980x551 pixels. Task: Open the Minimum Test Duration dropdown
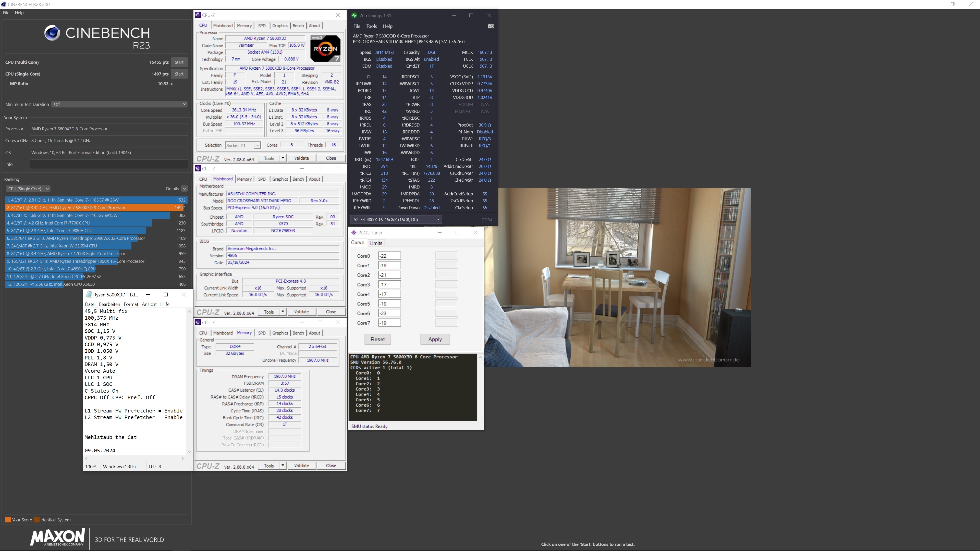pos(119,104)
